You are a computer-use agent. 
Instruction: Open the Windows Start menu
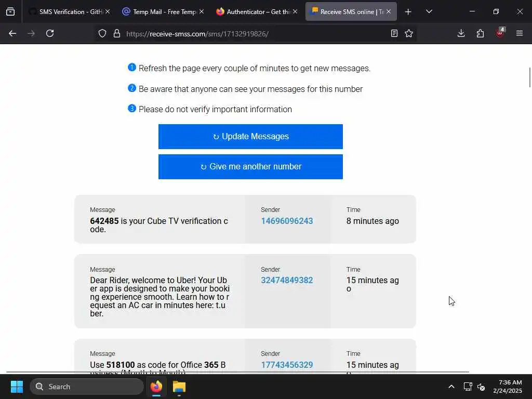tap(17, 387)
